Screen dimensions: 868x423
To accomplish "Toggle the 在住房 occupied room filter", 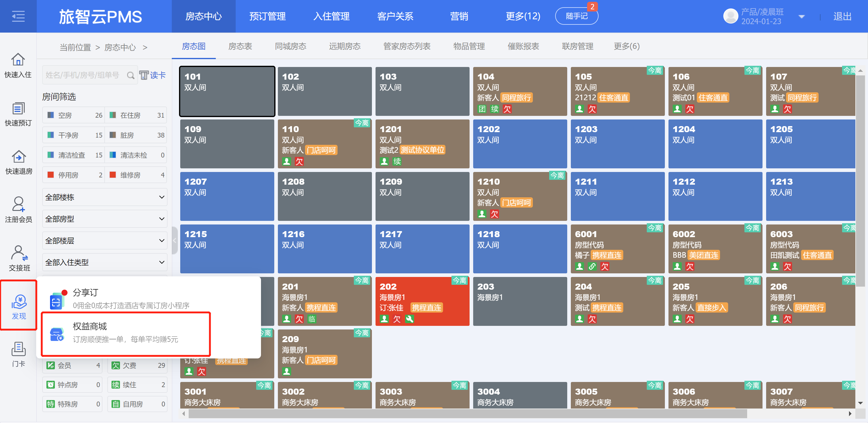I will click(x=136, y=115).
